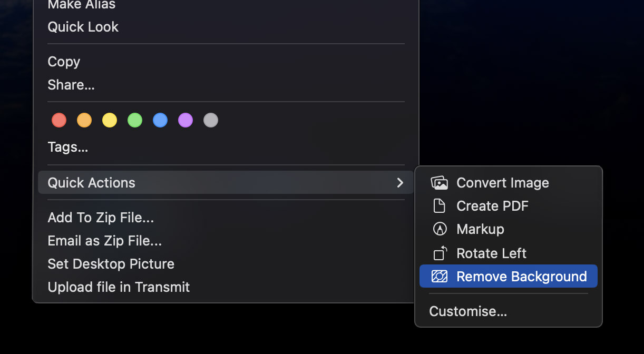644x354 pixels.
Task: Apply the green tag colour
Action: tap(135, 120)
